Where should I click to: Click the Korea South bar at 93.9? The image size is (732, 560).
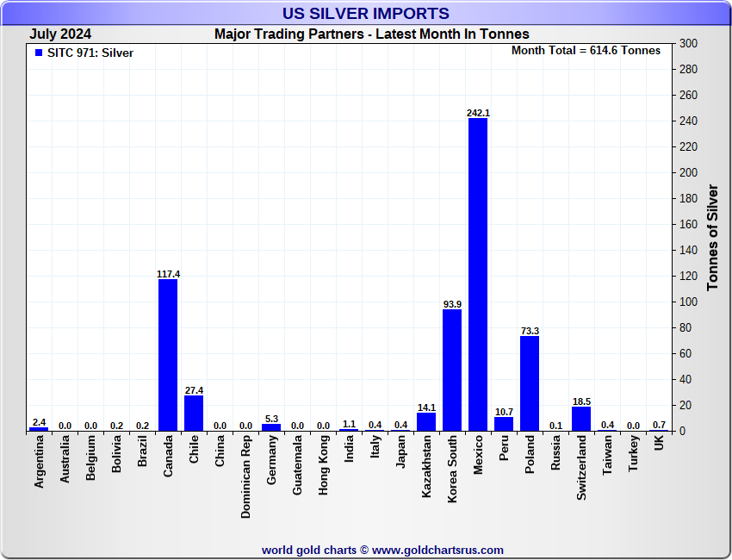coord(452,370)
